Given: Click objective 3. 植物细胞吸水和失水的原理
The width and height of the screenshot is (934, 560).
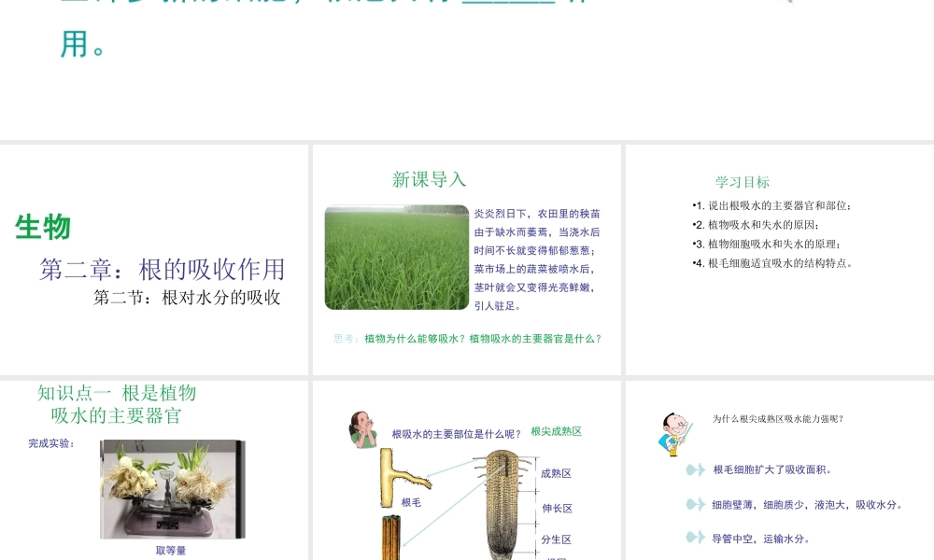Looking at the screenshot, I should 767,244.
